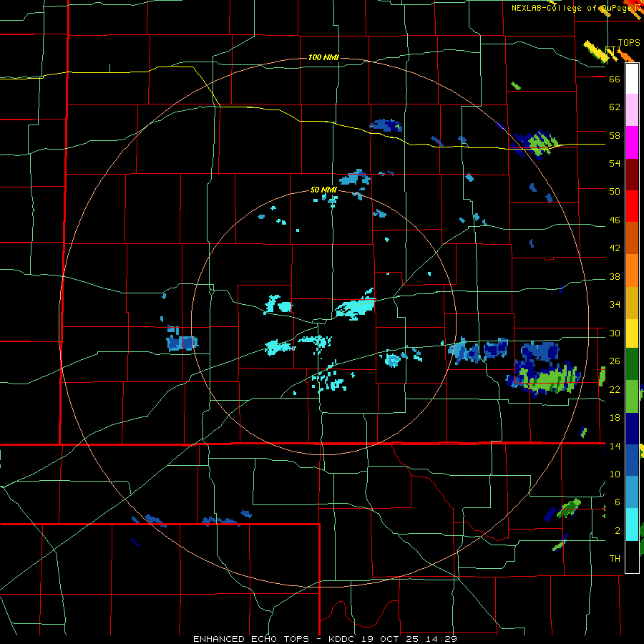Click the 'TOPS' legend title

(629, 43)
